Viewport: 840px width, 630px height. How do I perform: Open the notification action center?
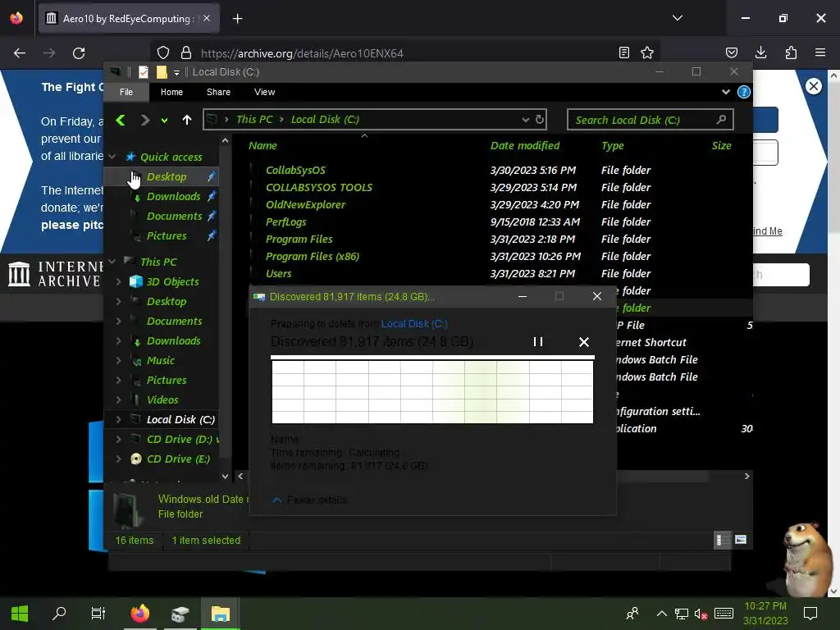click(810, 614)
